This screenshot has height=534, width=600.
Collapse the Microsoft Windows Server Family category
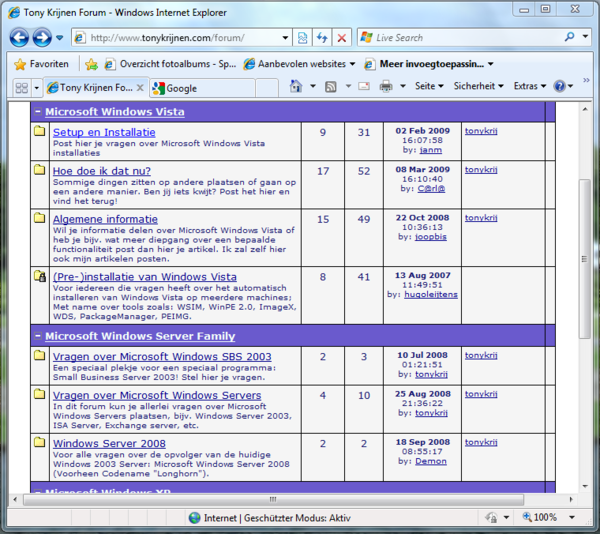(x=38, y=336)
